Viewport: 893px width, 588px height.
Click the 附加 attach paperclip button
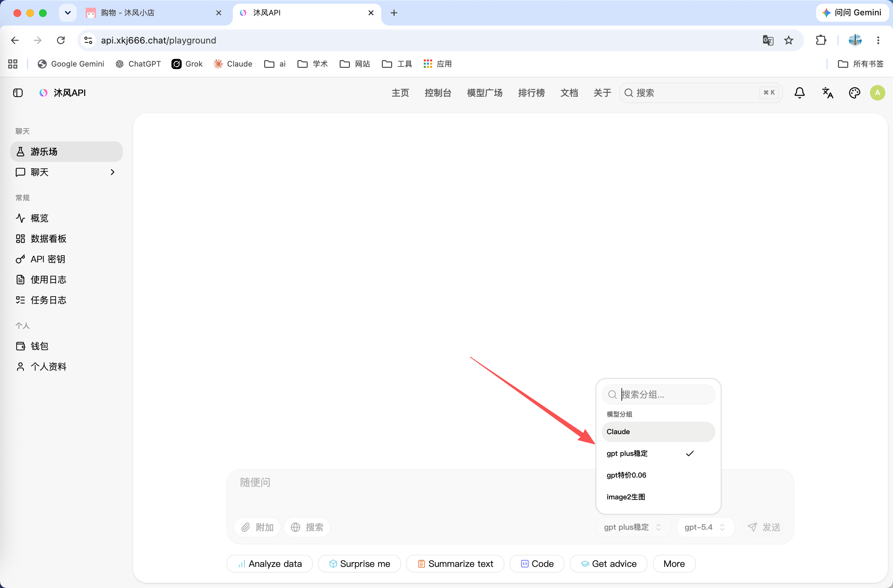coord(257,527)
